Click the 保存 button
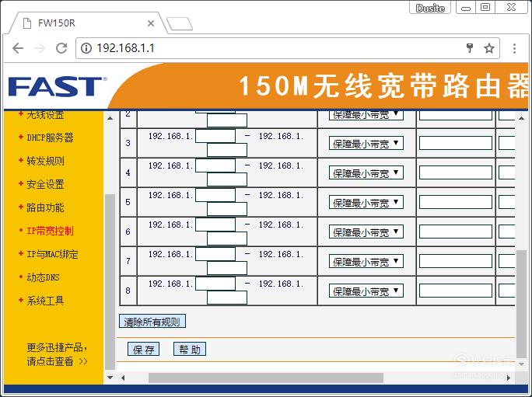 [x=143, y=349]
